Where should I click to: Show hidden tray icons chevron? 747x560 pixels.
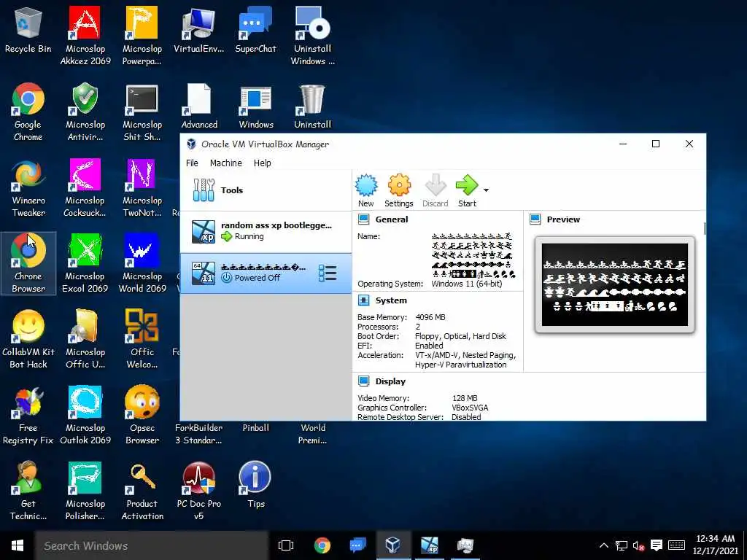[603, 545]
